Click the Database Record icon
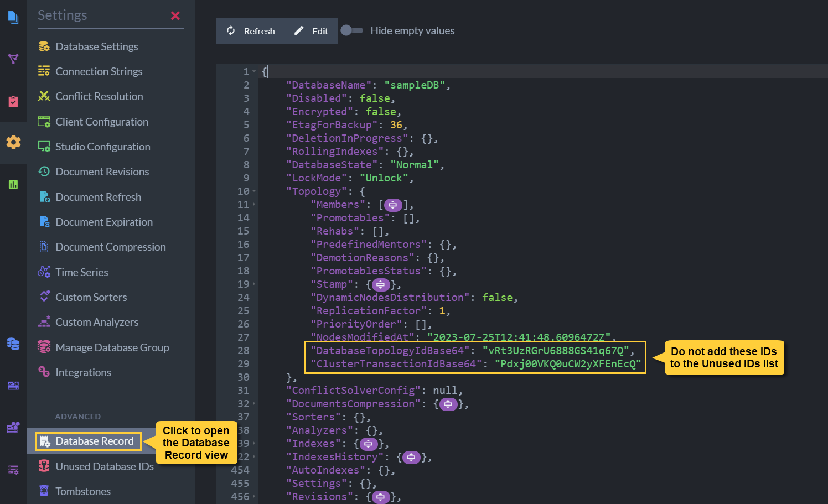Image resolution: width=828 pixels, height=504 pixels. point(44,441)
